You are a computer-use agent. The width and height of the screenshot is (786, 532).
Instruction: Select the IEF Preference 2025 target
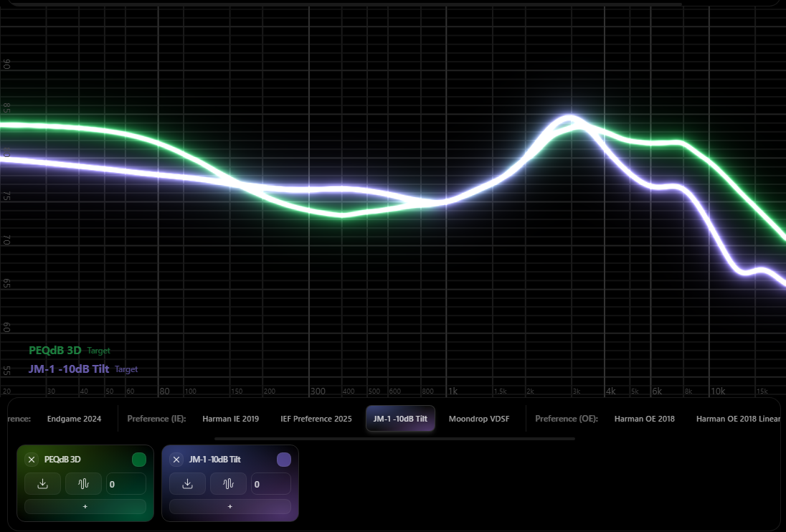pyautogui.click(x=316, y=419)
